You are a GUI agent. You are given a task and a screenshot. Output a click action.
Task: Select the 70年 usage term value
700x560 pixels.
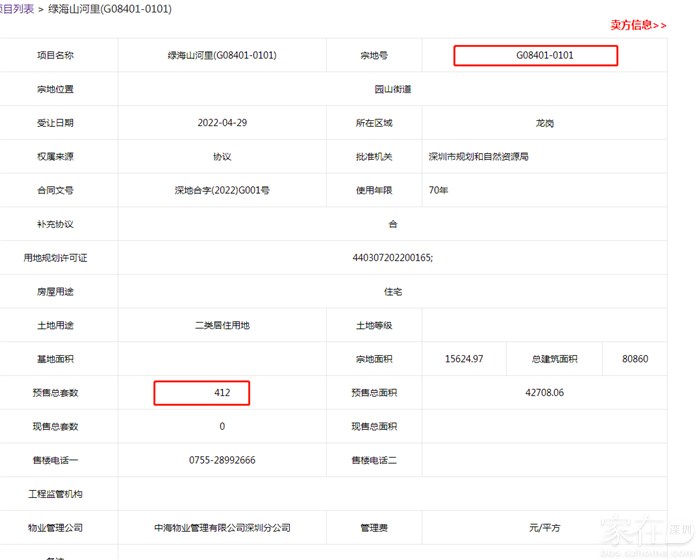pos(438,190)
